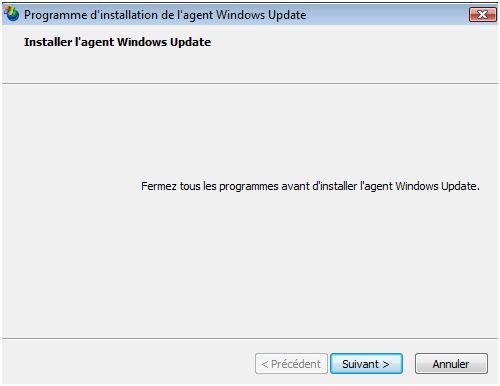Close the installer with the red X
The image size is (500, 386).
[x=482, y=14]
